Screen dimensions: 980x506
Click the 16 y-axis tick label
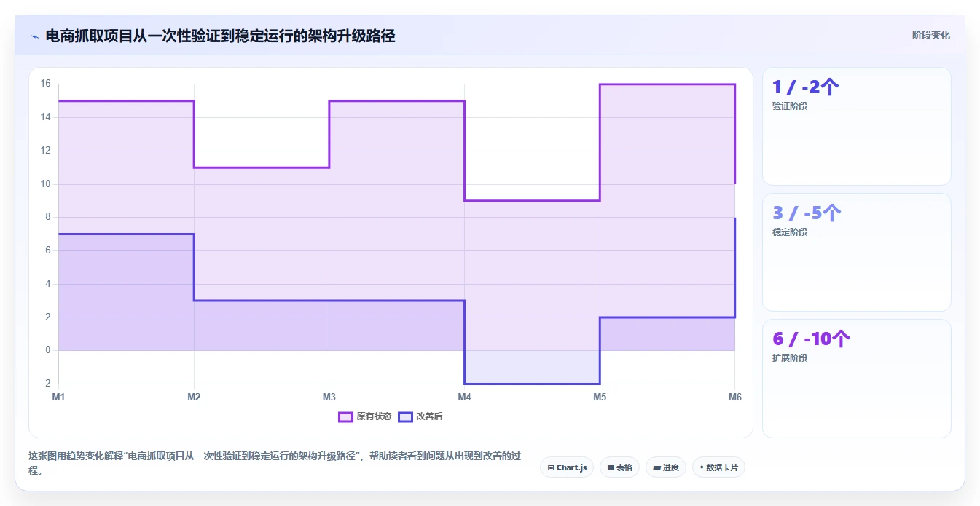coord(45,84)
